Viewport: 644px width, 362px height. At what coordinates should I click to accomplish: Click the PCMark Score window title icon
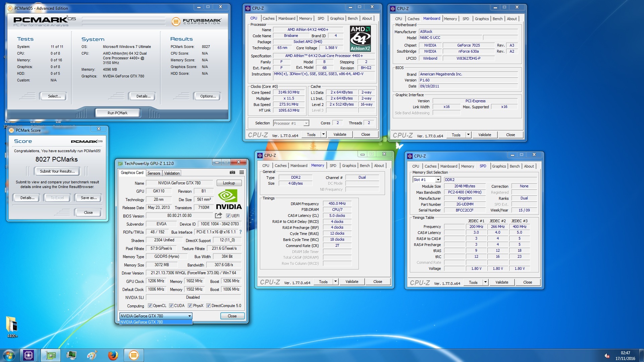11,130
